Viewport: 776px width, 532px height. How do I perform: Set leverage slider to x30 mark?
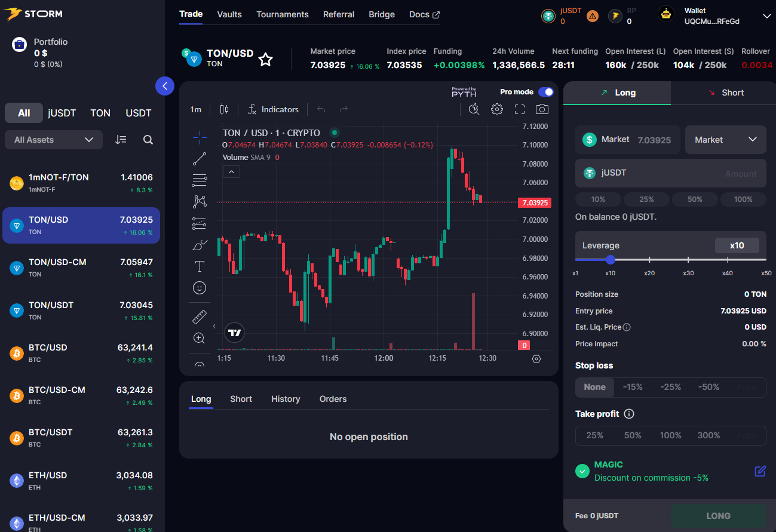tap(688, 260)
